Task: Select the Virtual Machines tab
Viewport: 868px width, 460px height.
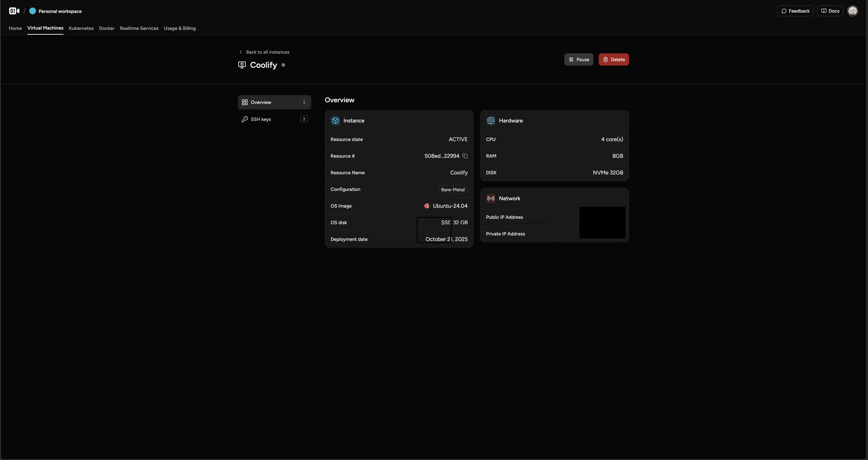Action: coord(45,28)
